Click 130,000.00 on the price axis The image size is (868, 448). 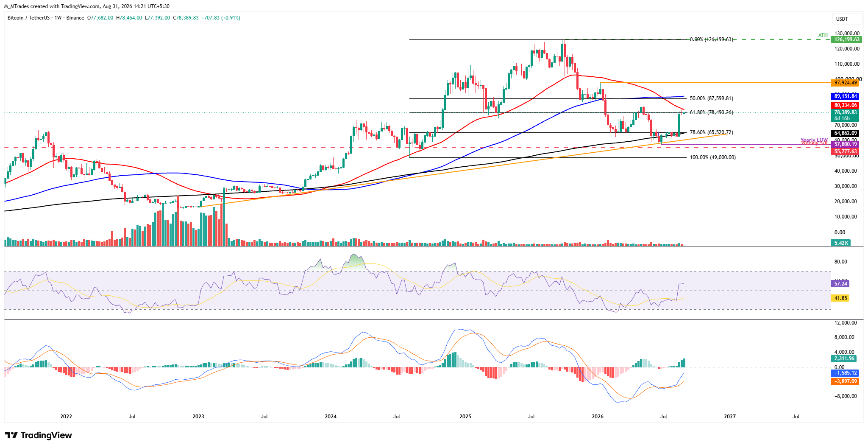click(847, 34)
